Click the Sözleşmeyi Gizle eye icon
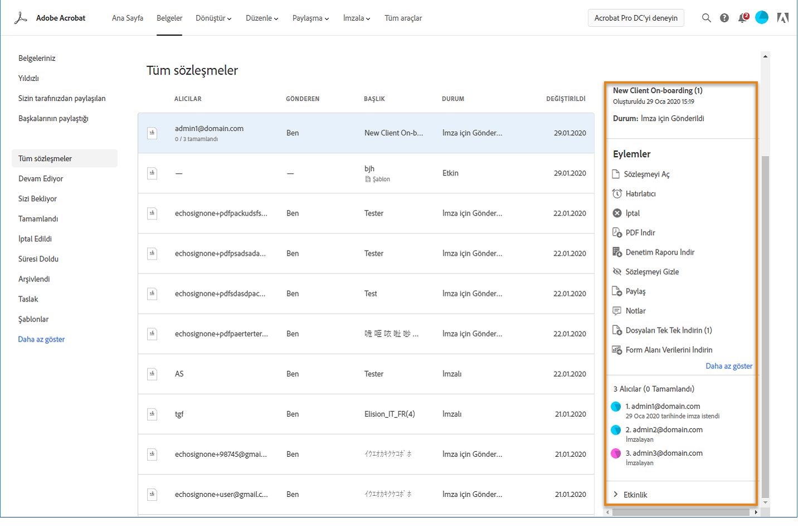The height and width of the screenshot is (532, 798). pos(617,271)
